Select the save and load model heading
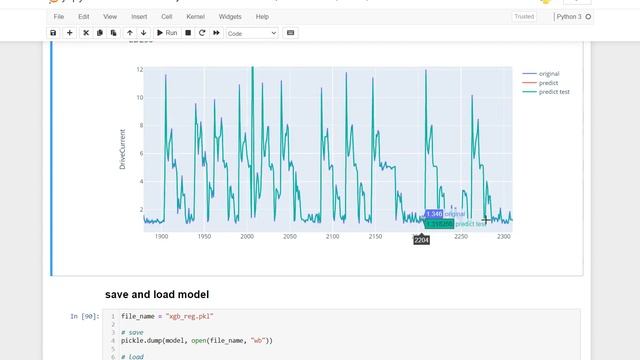This screenshot has height=360, width=640. pyautogui.click(x=157, y=295)
